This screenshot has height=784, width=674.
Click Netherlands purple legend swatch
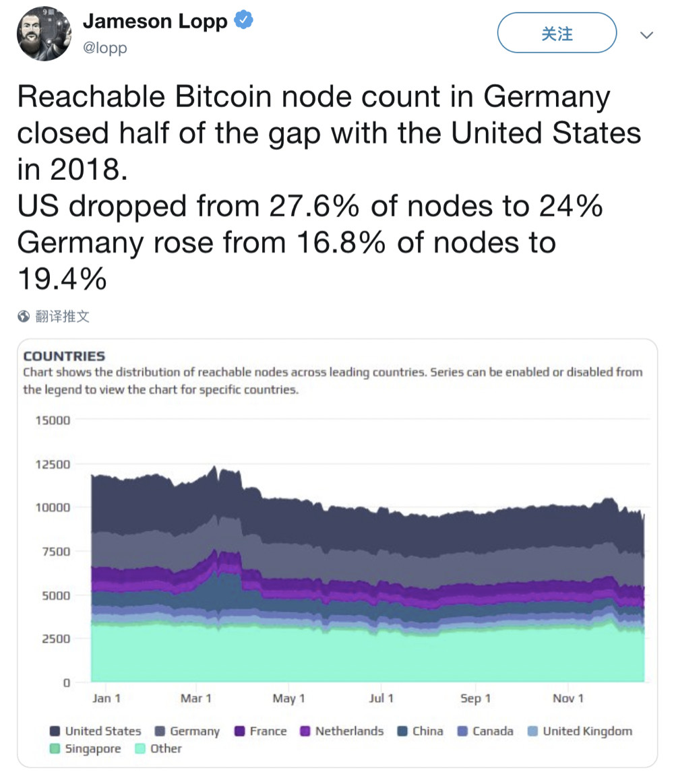click(x=305, y=731)
